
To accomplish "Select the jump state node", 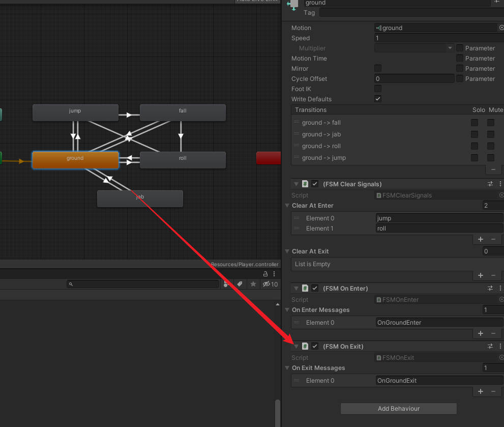I will tap(75, 112).
